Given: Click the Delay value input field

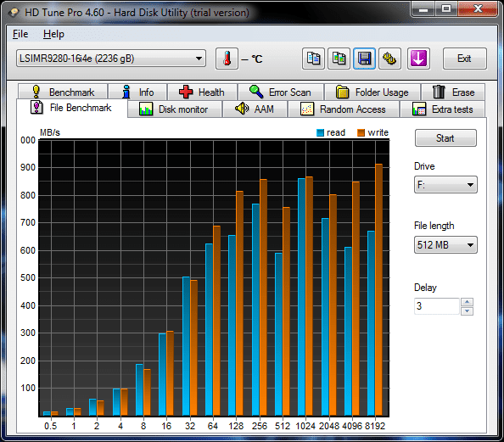Looking at the screenshot, I should click(x=437, y=306).
